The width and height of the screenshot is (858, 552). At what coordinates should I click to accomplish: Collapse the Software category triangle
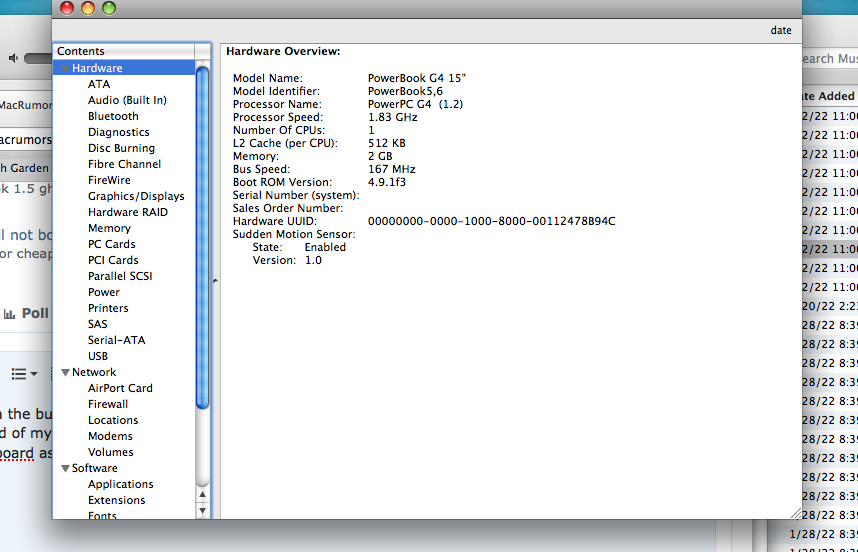coord(65,469)
